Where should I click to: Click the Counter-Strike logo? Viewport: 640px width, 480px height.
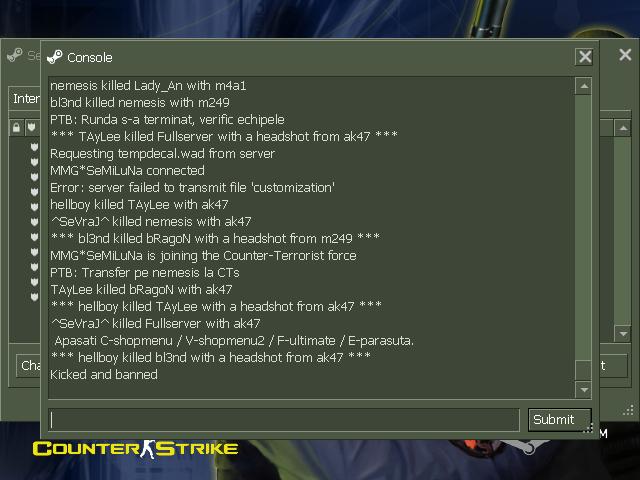[135, 449]
